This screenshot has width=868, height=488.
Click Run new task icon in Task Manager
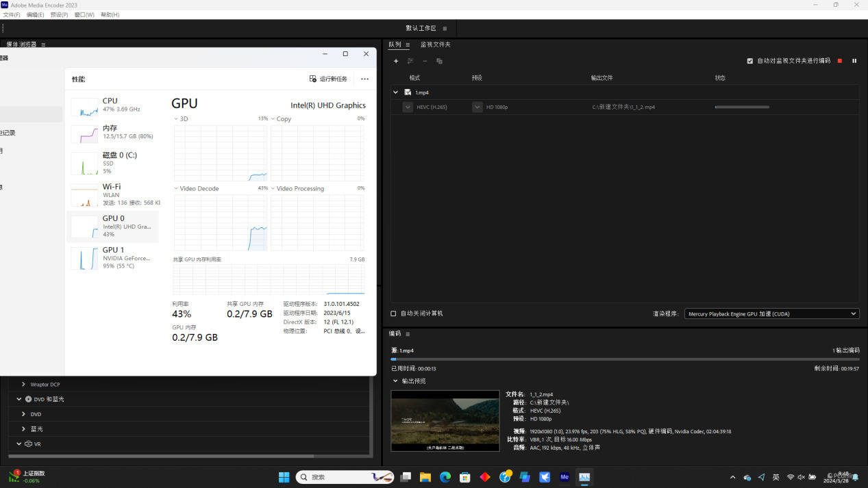coord(313,79)
